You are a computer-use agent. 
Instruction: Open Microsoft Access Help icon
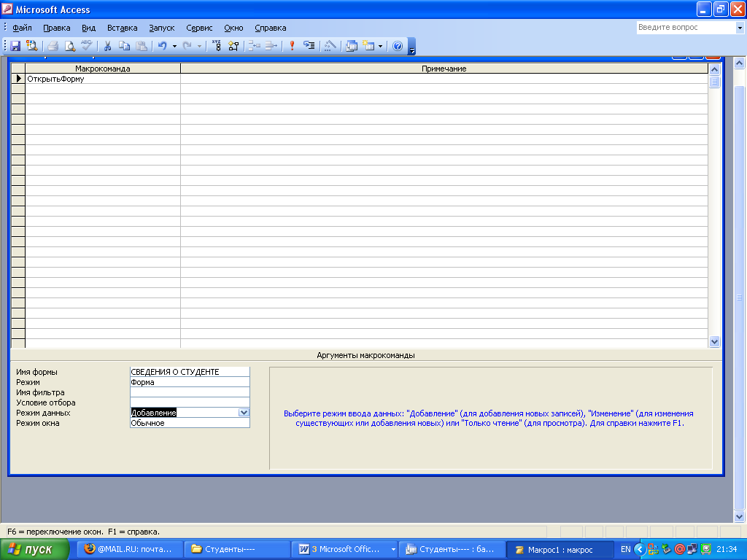tap(398, 46)
